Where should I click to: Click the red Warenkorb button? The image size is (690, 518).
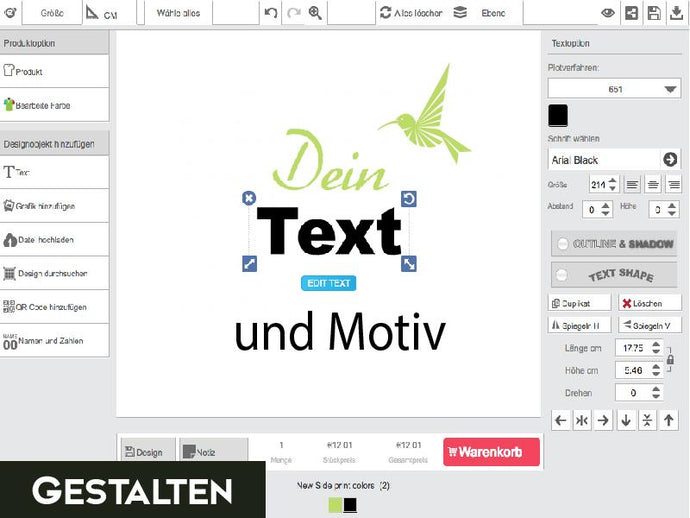click(491, 452)
